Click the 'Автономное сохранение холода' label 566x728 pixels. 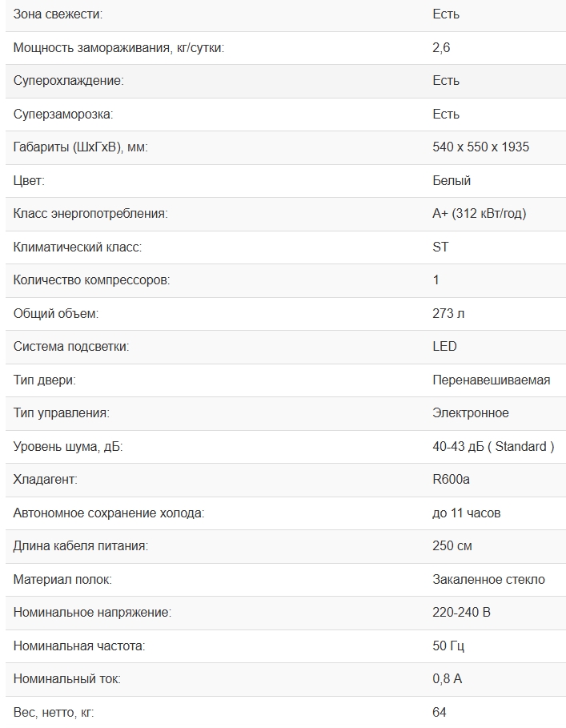[109, 513]
